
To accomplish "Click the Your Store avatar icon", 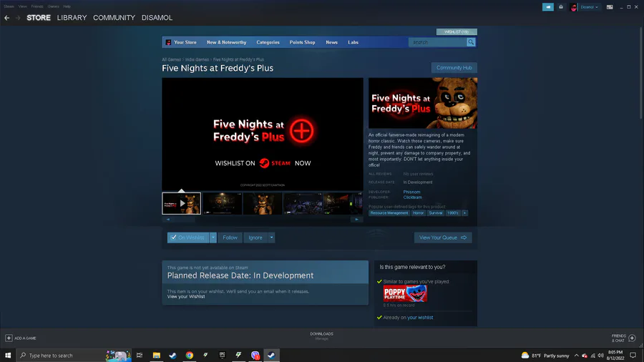I will (168, 42).
